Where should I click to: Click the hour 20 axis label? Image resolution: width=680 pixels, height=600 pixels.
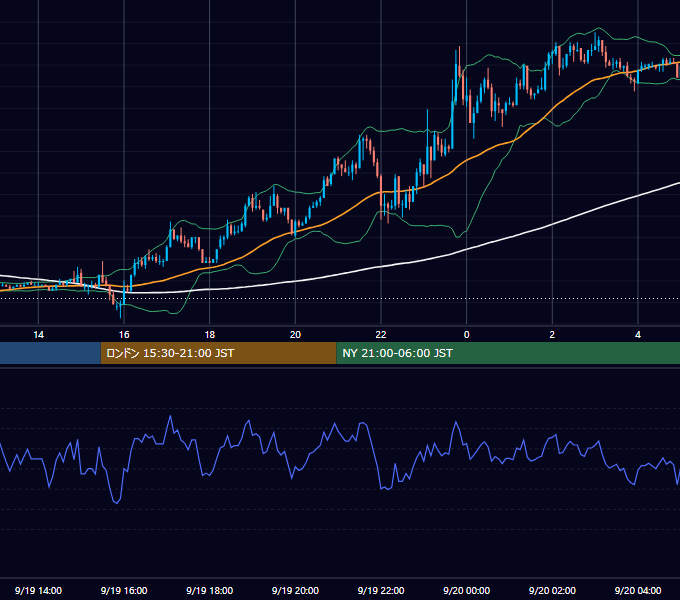pos(295,334)
